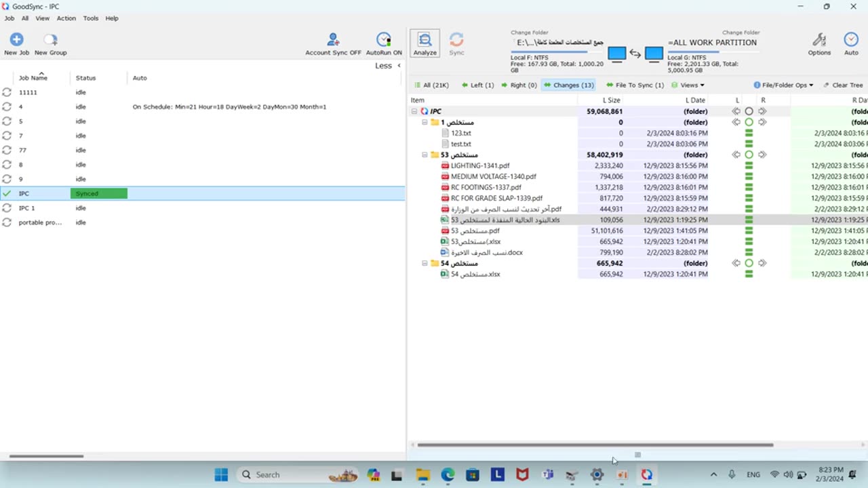Click PDF icon of LIGHTING-1341.pdf
The width and height of the screenshot is (868, 488).
[x=445, y=165]
